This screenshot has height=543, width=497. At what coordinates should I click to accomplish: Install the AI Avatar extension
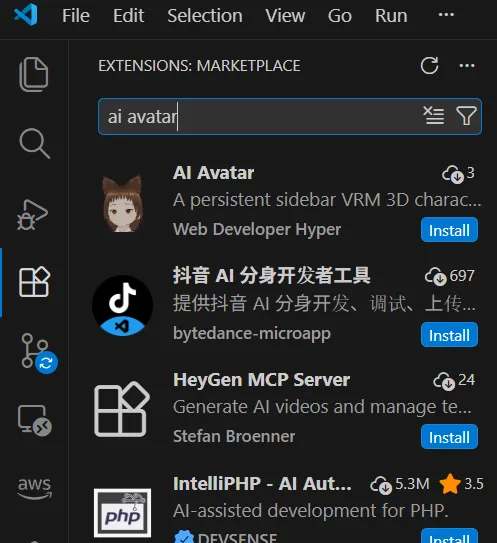pos(449,230)
